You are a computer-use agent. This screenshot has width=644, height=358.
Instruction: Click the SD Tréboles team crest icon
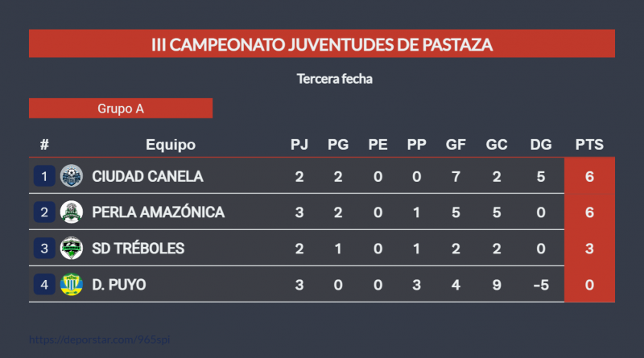[72, 249]
